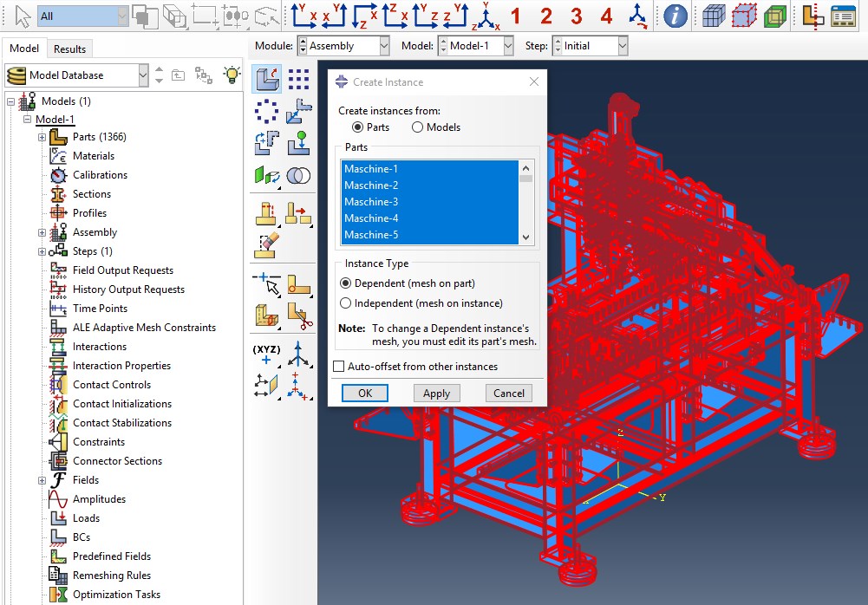The width and height of the screenshot is (868, 605).
Task: Open the selection filter All dropdown
Action: [x=122, y=16]
